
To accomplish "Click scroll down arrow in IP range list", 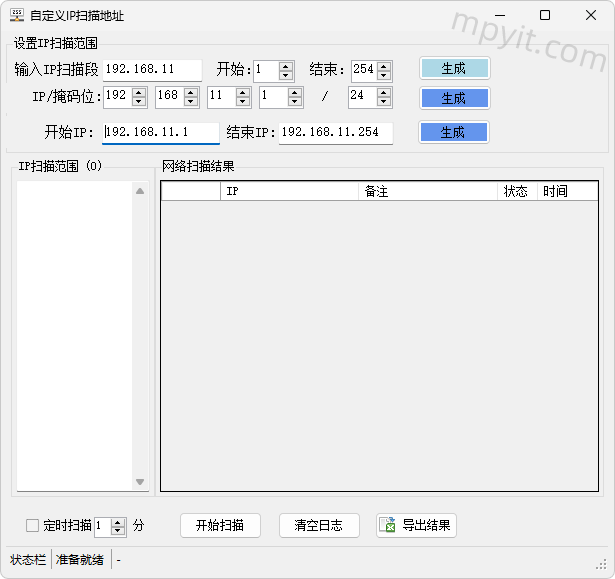I will (x=140, y=482).
